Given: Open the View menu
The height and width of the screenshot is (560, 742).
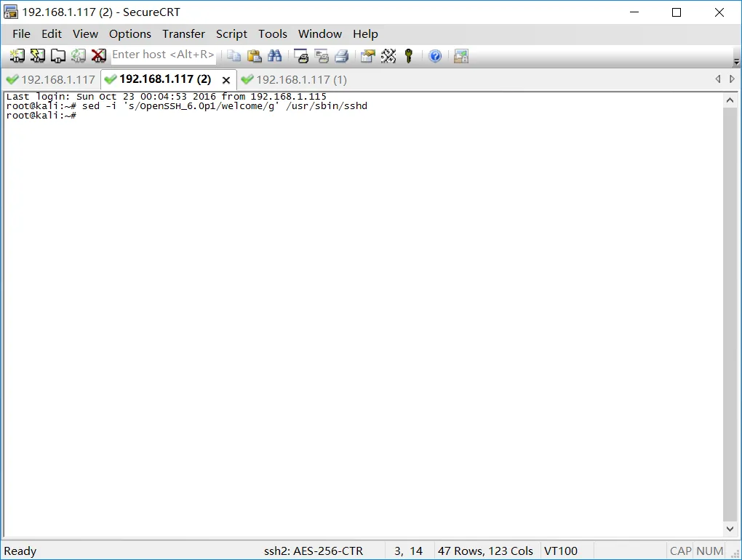Looking at the screenshot, I should point(85,34).
